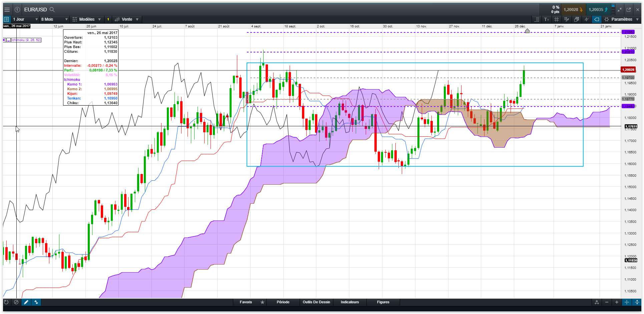Open the Figures tab
644x314 pixels.
383,302
